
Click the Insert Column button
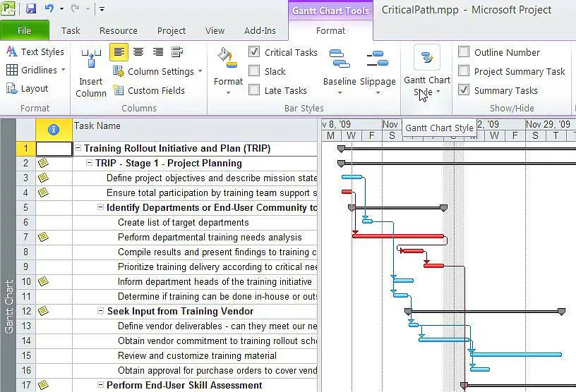(91, 73)
